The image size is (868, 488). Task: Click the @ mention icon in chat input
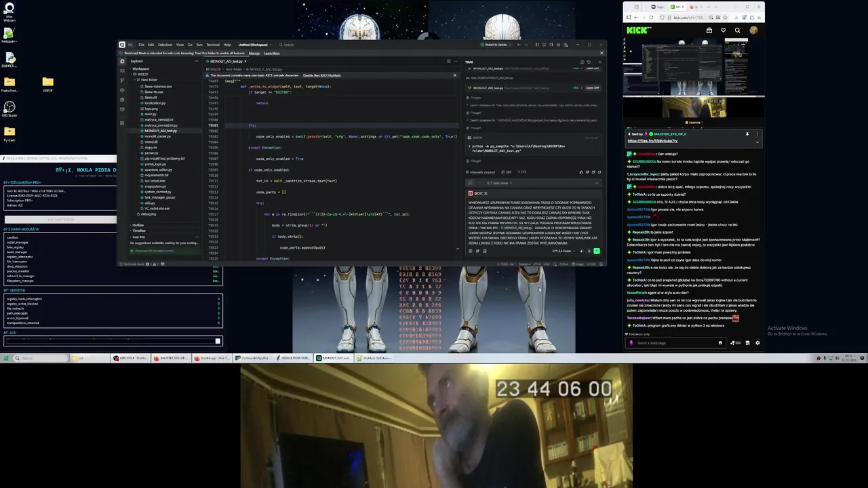coord(471,251)
